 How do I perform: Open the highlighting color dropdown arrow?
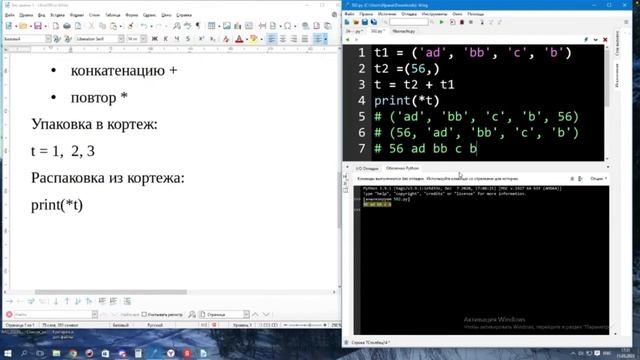[261, 39]
